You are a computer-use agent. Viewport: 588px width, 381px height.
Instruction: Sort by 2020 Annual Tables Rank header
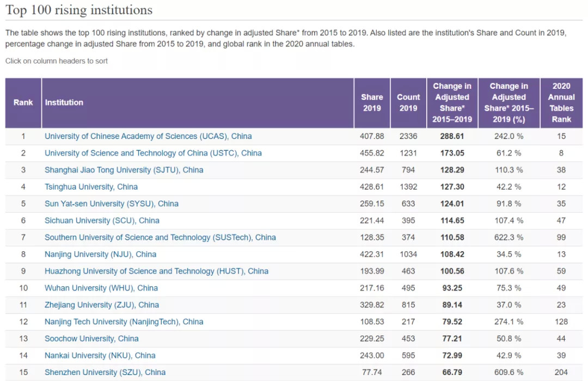[561, 102]
